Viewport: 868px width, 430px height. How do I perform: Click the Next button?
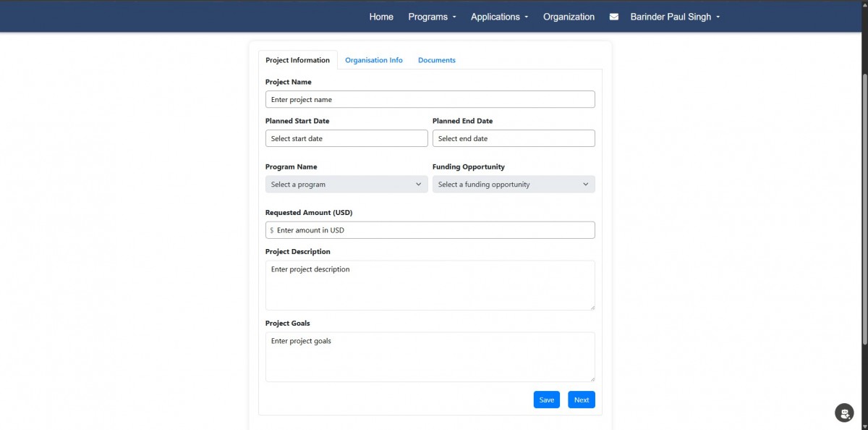[582, 400]
